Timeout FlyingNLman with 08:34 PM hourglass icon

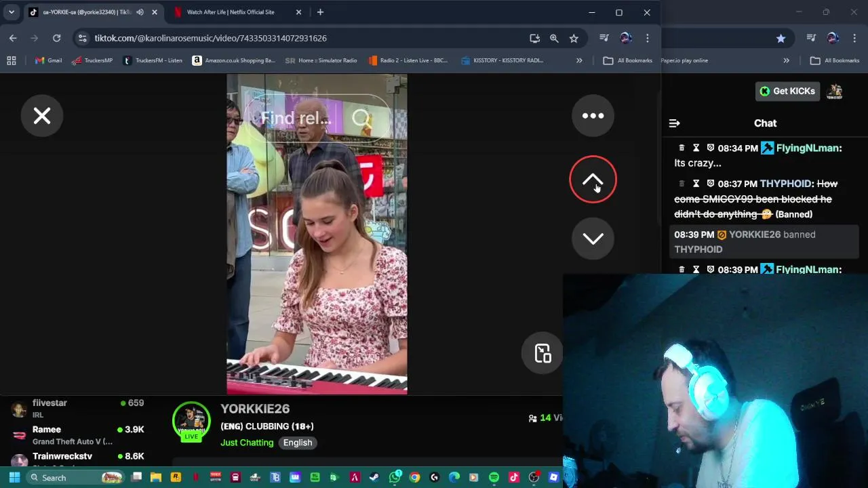[x=696, y=148]
